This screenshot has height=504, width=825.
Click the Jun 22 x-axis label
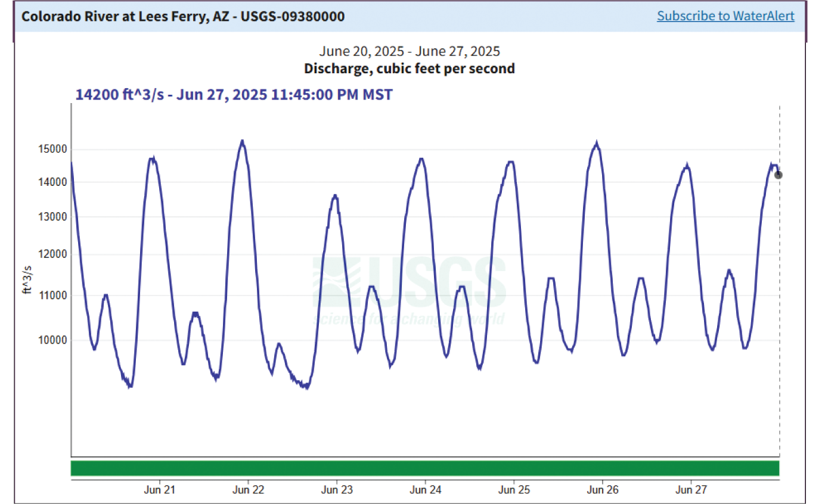click(x=249, y=490)
